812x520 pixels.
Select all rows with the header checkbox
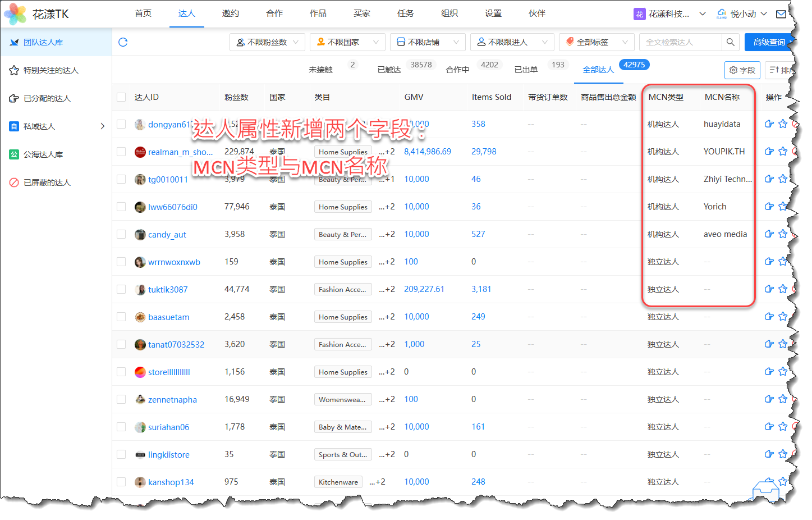pos(121,97)
